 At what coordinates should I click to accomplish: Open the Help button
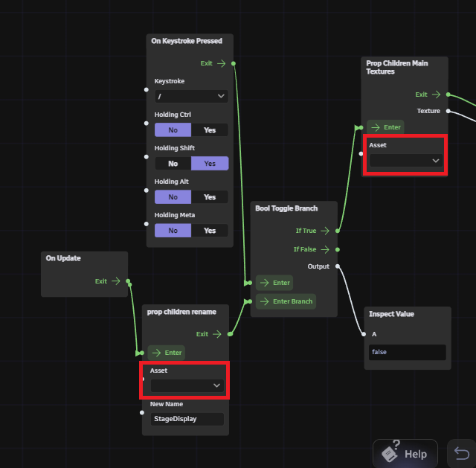click(405, 454)
